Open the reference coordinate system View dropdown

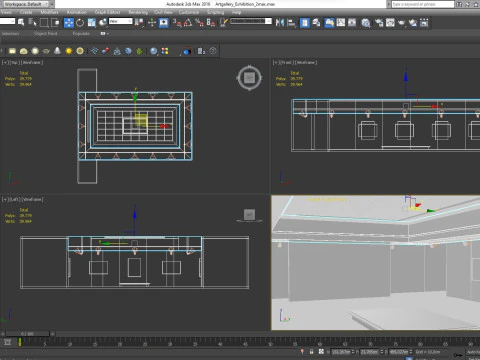tap(121, 21)
